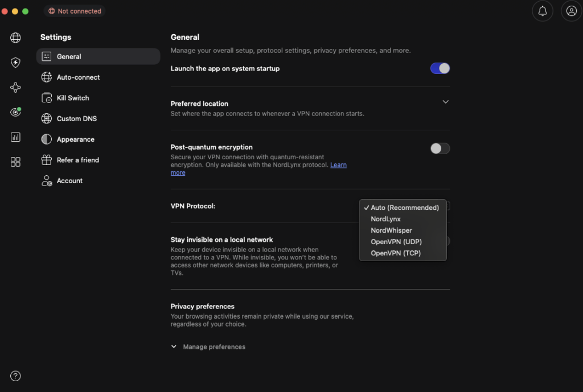This screenshot has height=392, width=583.
Task: Enable Post-quantum encryption toggle
Action: [x=440, y=148]
